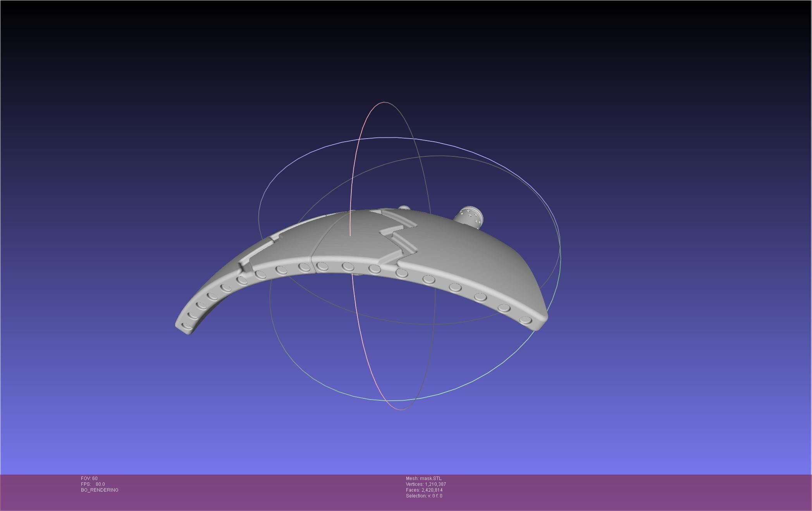Screen dimensions: 812x511
Task: Click the FPS 80.0 readout
Action: pos(93,484)
